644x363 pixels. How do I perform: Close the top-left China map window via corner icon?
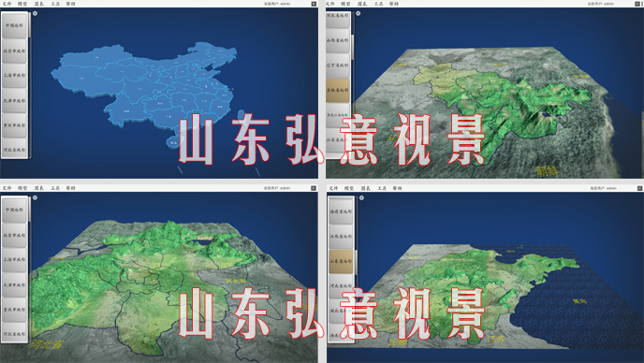314,4
